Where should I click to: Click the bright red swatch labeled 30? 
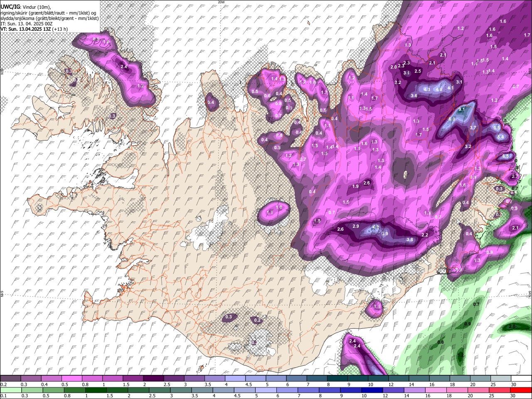(x=521, y=390)
